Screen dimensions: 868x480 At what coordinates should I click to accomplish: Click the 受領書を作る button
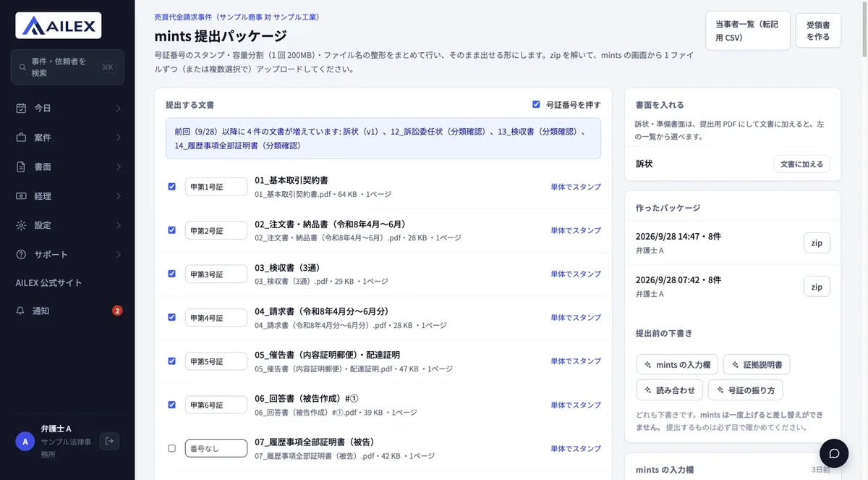818,30
